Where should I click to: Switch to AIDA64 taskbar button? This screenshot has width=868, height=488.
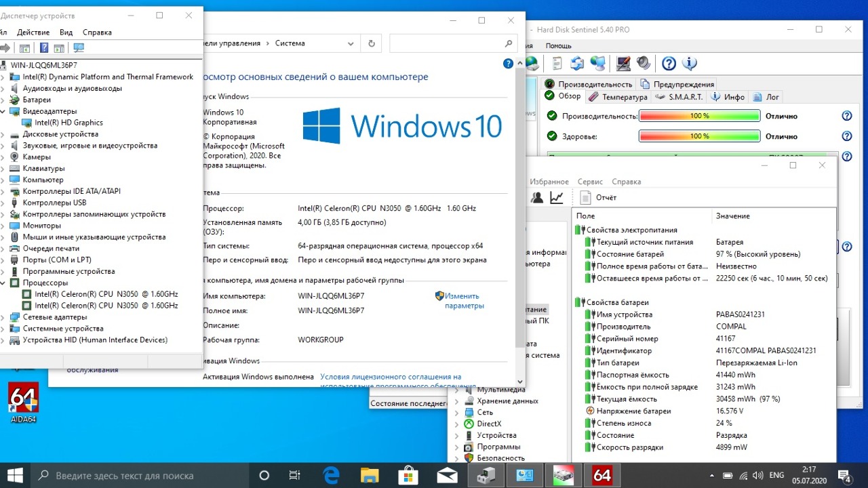click(x=602, y=475)
